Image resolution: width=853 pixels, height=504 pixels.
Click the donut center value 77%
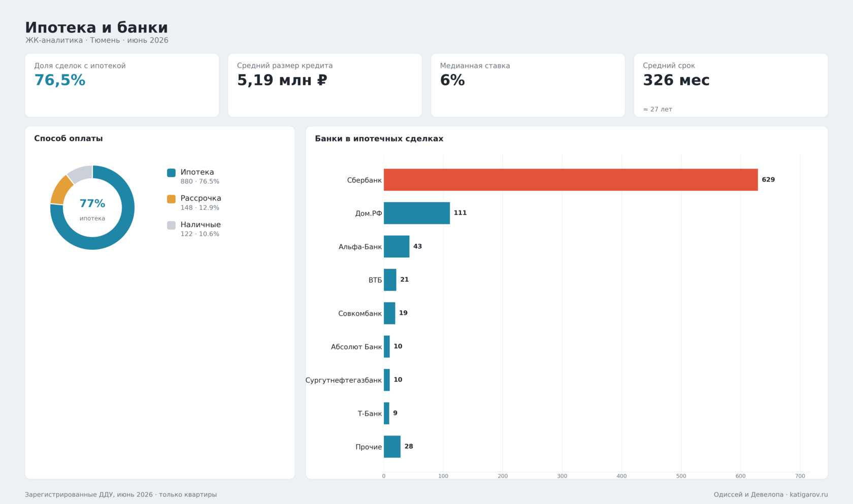92,204
